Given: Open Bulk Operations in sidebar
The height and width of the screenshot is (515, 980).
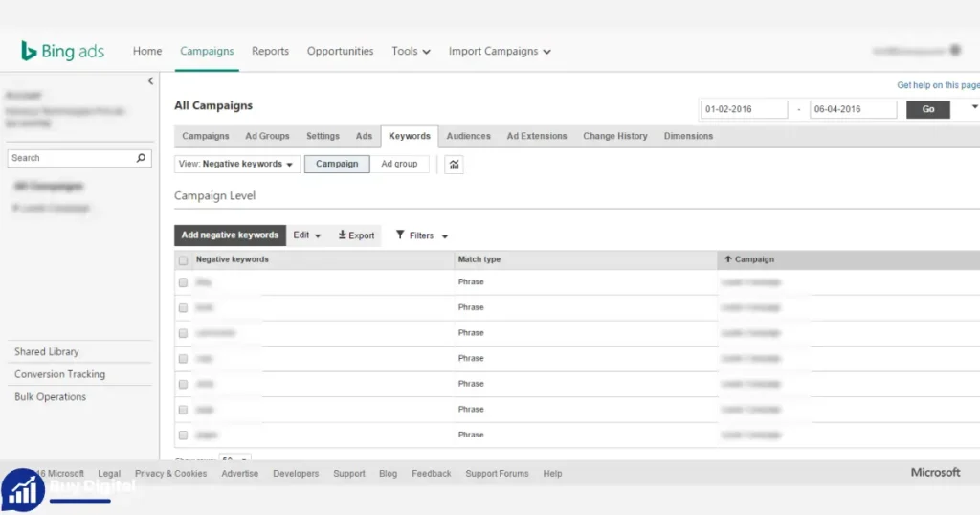Looking at the screenshot, I should [50, 396].
